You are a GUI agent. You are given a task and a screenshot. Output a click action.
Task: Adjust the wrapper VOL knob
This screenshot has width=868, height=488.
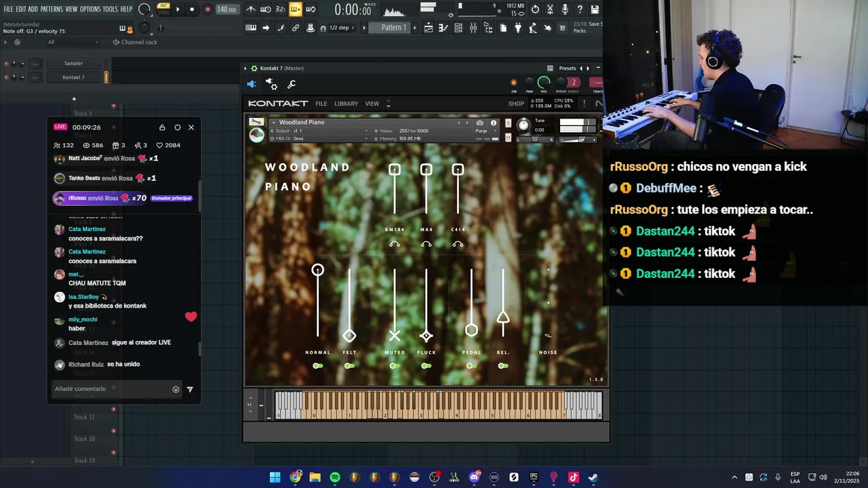click(x=544, y=83)
